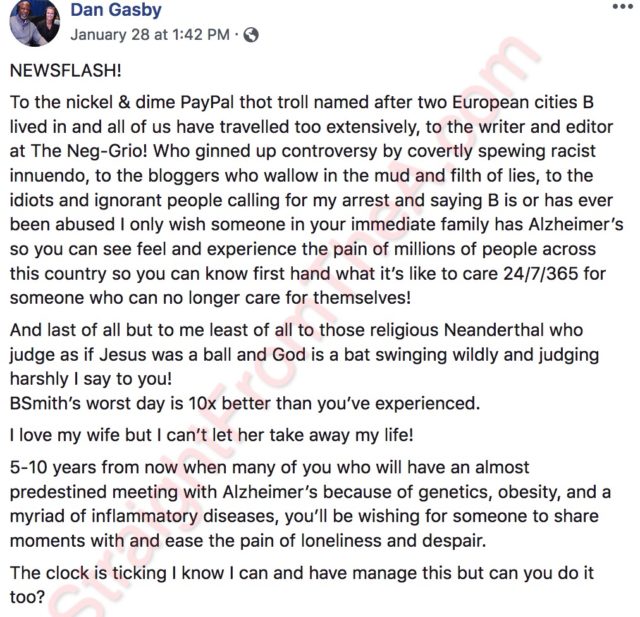Open Dan Gasby's profile picture
Viewport: 640px width, 617px height.
pyautogui.click(x=33, y=22)
